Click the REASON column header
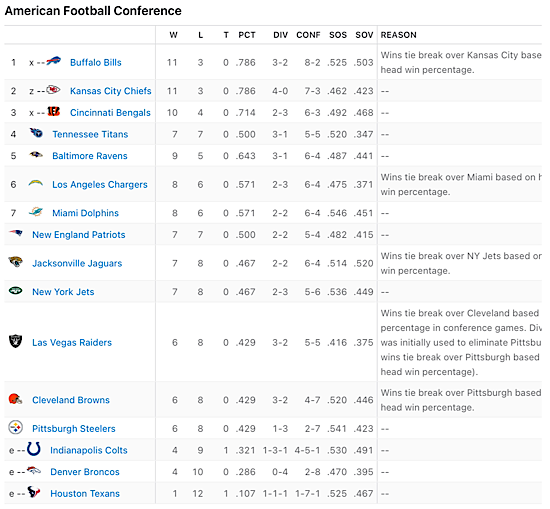 click(x=398, y=35)
